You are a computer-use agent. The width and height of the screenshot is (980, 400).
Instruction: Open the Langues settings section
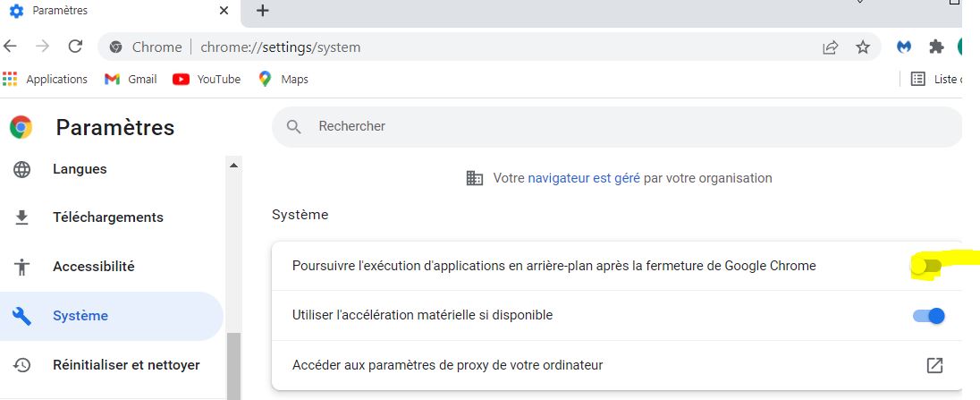[x=80, y=169]
